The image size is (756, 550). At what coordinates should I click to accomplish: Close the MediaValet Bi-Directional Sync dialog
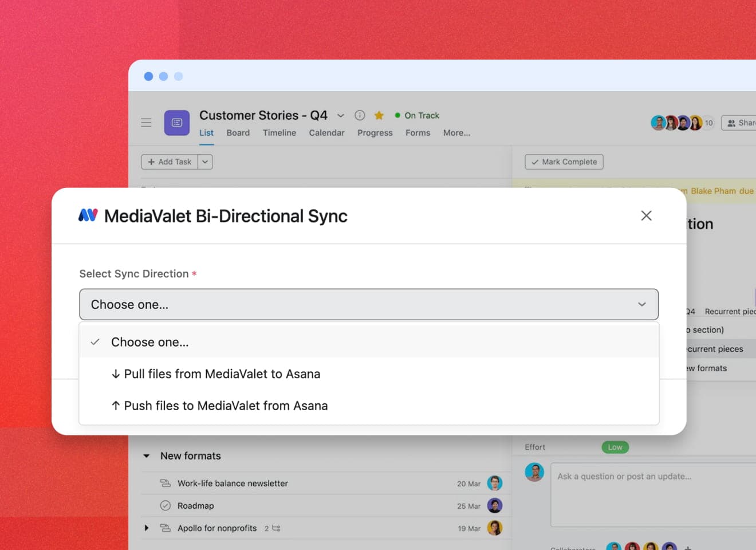click(646, 216)
